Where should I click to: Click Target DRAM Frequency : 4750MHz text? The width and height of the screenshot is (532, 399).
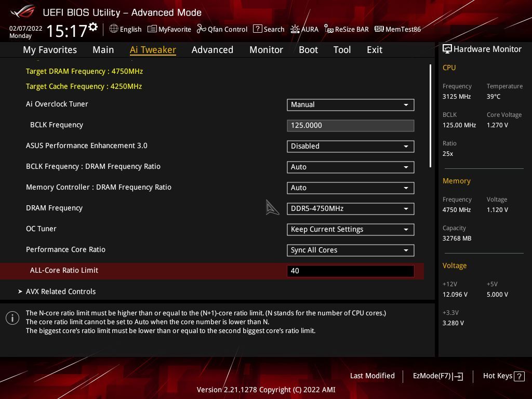tap(85, 71)
